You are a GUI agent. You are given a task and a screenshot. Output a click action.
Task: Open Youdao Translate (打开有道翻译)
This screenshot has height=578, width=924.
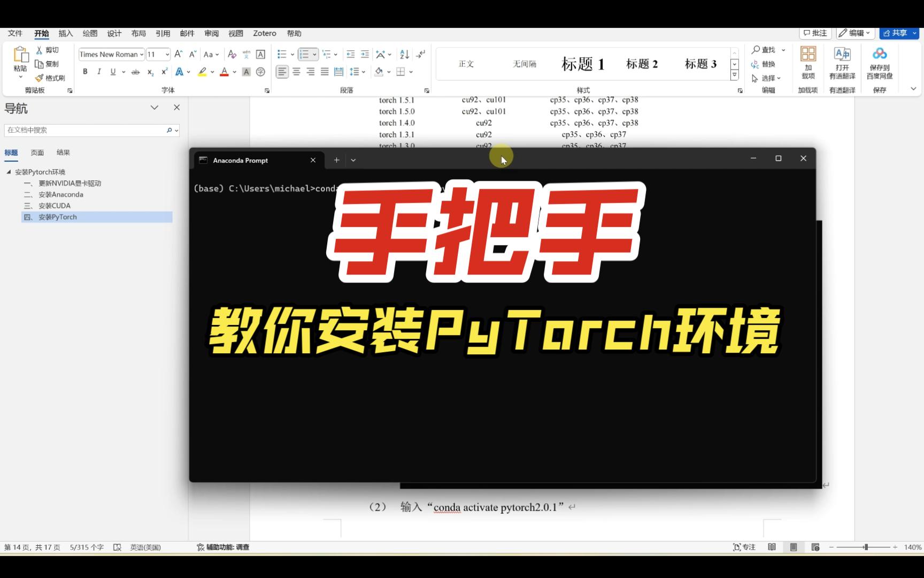(842, 63)
